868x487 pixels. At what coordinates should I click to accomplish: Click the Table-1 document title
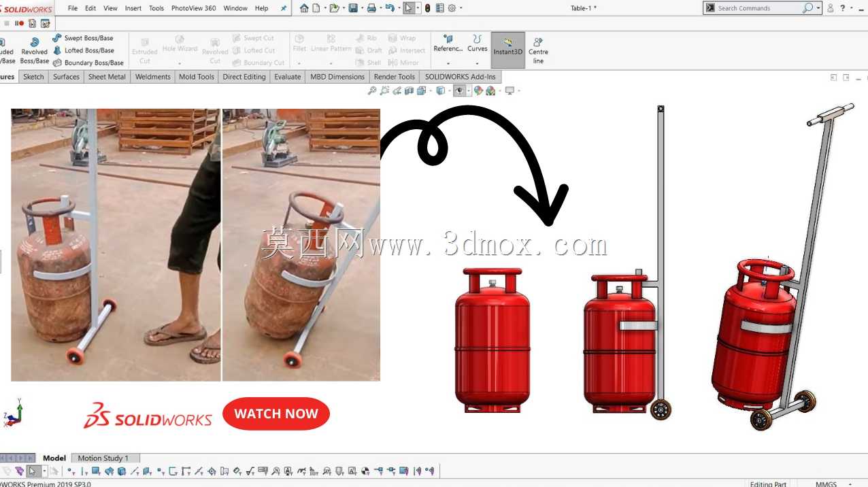[x=584, y=8]
